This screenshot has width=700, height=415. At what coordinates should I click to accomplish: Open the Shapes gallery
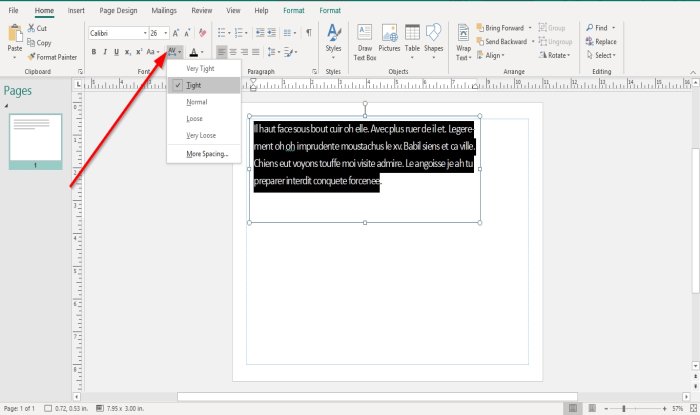pyautogui.click(x=433, y=42)
